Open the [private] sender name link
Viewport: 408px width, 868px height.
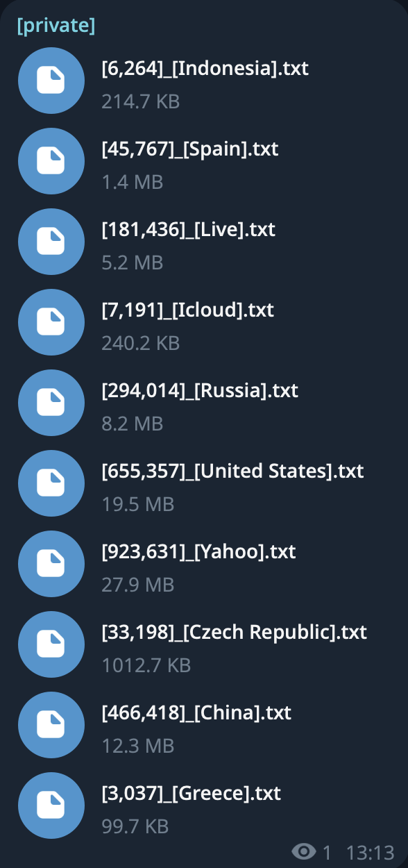point(56,26)
